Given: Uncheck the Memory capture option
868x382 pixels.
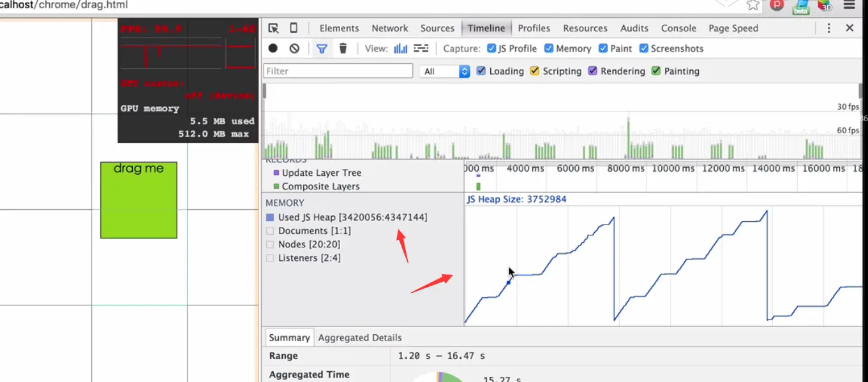Looking at the screenshot, I should click(x=549, y=48).
